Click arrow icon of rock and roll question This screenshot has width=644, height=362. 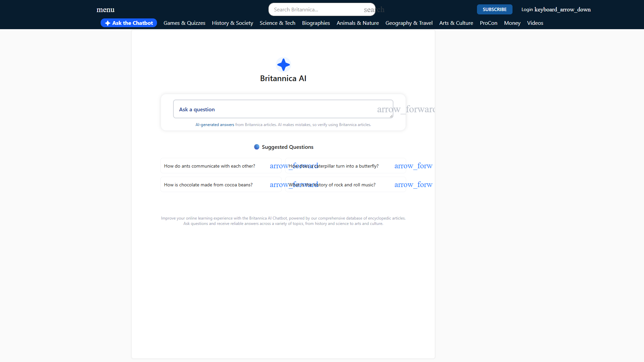pyautogui.click(x=413, y=184)
